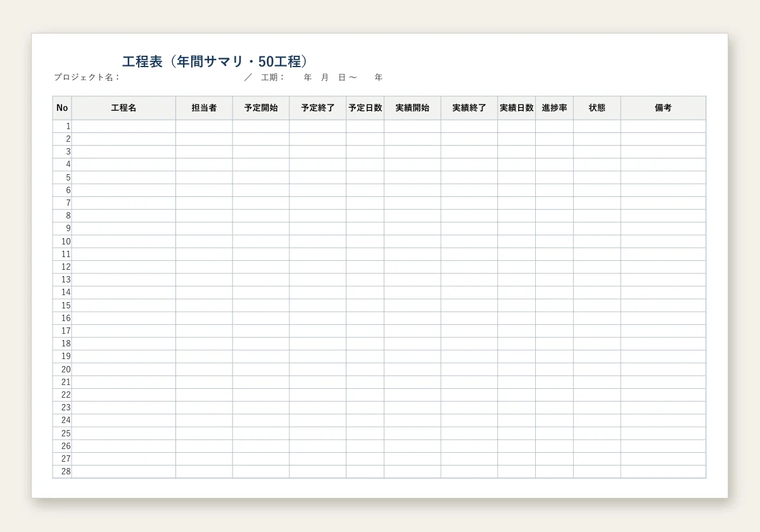Click row number 26 in the No column
The image size is (760, 532).
(x=62, y=446)
